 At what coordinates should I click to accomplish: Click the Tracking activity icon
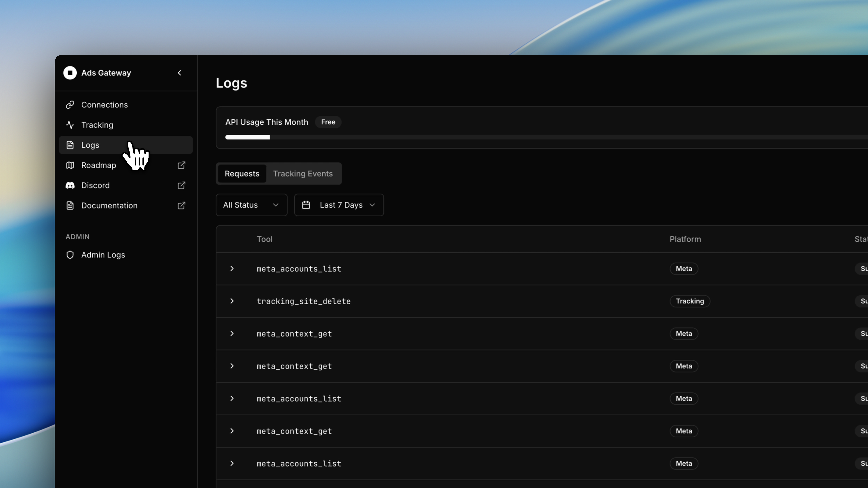[70, 125]
